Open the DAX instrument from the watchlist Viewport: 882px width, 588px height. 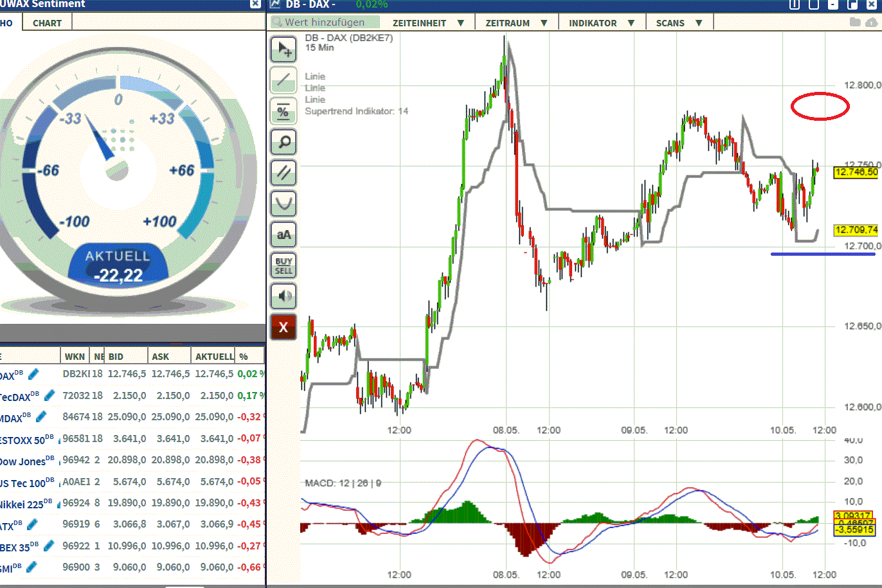9,374
